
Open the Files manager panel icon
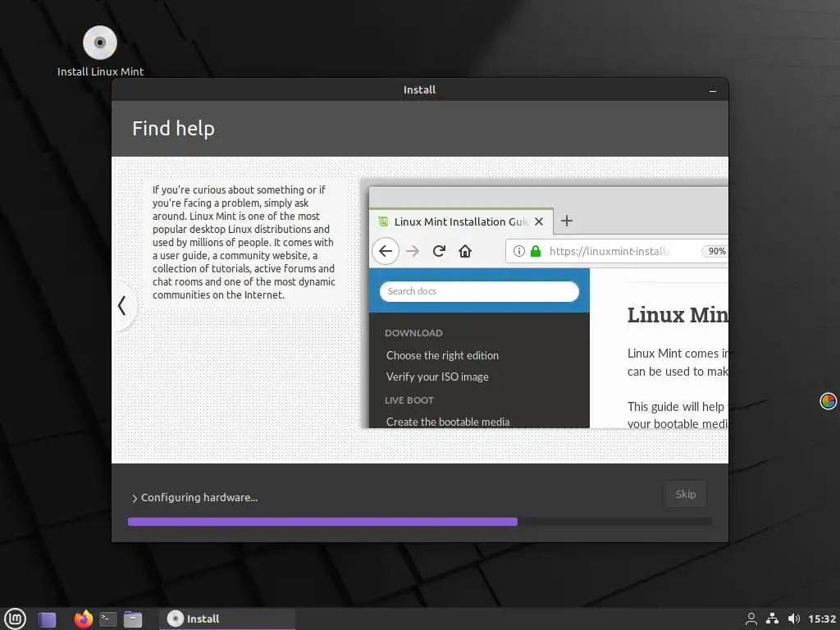(x=133, y=619)
